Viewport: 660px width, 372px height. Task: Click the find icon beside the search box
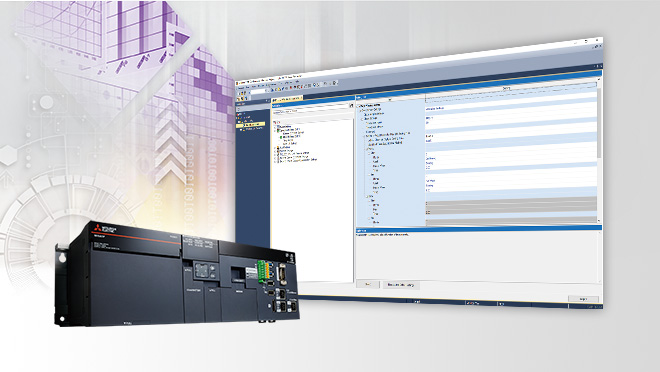pos(351,106)
